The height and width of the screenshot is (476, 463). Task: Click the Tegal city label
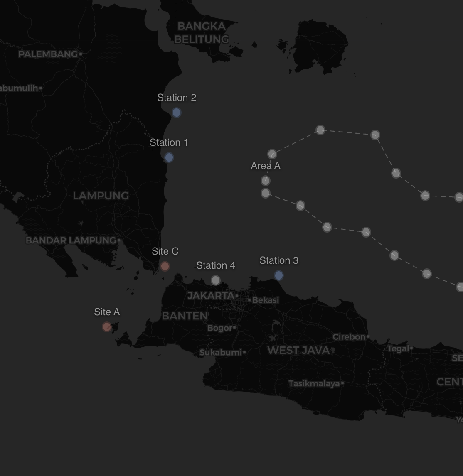pyautogui.click(x=398, y=349)
